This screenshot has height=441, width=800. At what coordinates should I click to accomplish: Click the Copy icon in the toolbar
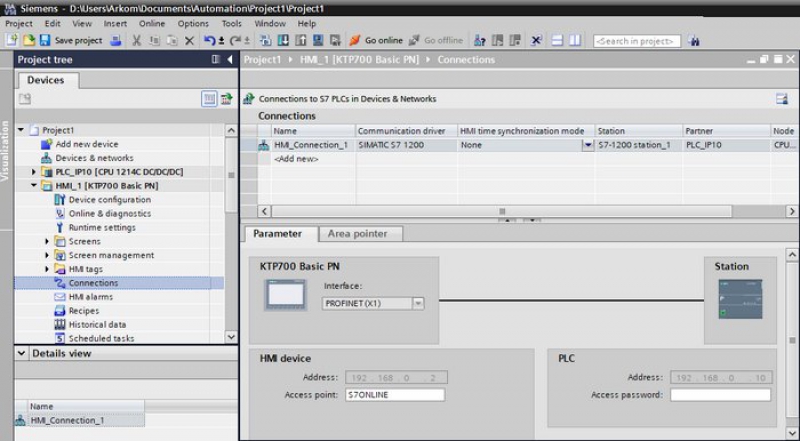click(x=155, y=40)
